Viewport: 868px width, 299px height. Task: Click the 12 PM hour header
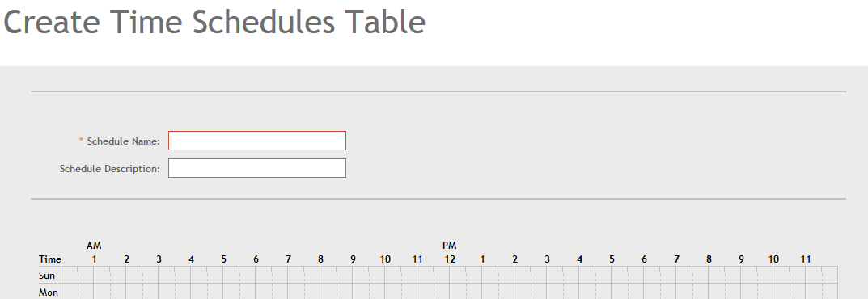click(450, 259)
